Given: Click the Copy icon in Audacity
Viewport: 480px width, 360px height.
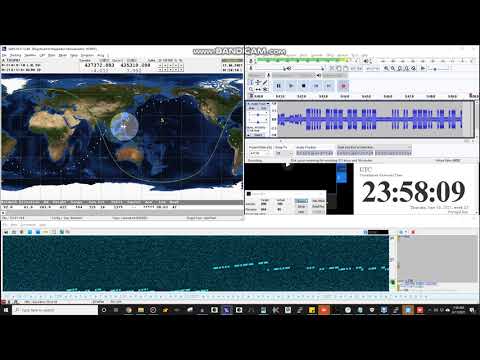Looking at the screenshot, I should pos(339,68).
